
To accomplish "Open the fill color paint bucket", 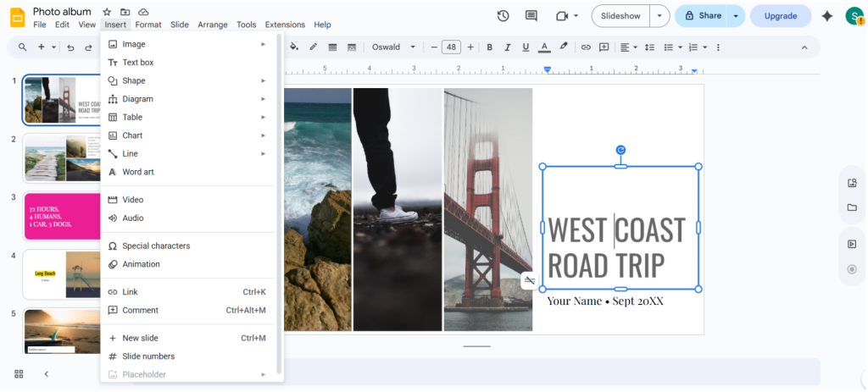I will tap(294, 47).
